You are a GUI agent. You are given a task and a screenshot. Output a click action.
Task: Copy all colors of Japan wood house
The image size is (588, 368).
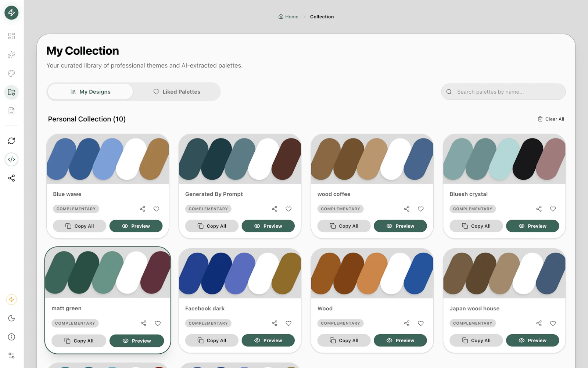[476, 340]
